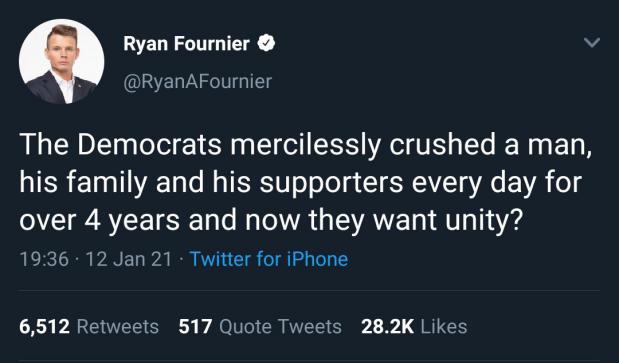
Task: Expand the tweet options chevron
Action: pos(592,42)
